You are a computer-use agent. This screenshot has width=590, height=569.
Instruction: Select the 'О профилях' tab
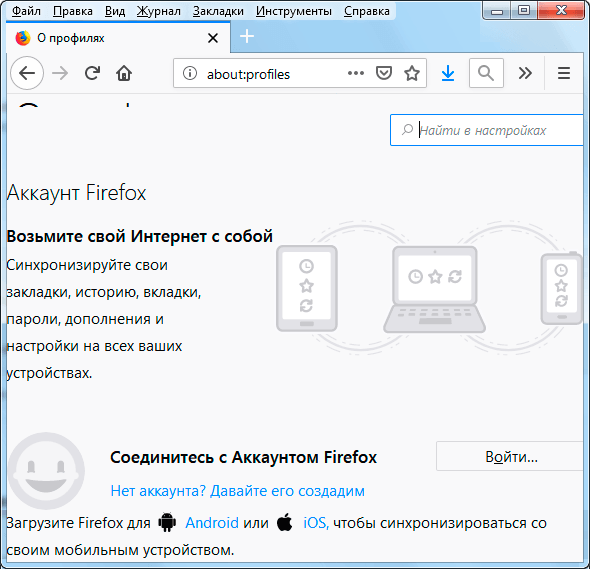[118, 38]
